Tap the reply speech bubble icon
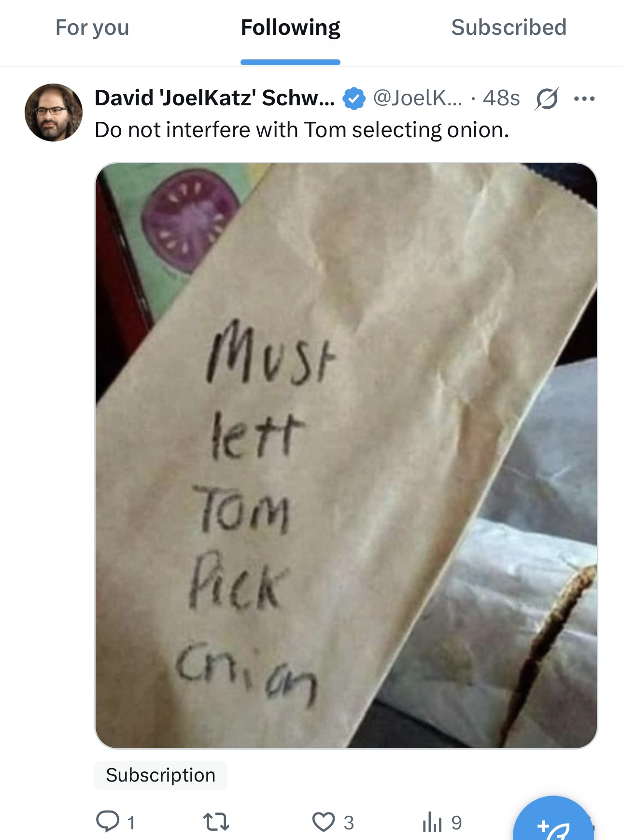 point(108,821)
